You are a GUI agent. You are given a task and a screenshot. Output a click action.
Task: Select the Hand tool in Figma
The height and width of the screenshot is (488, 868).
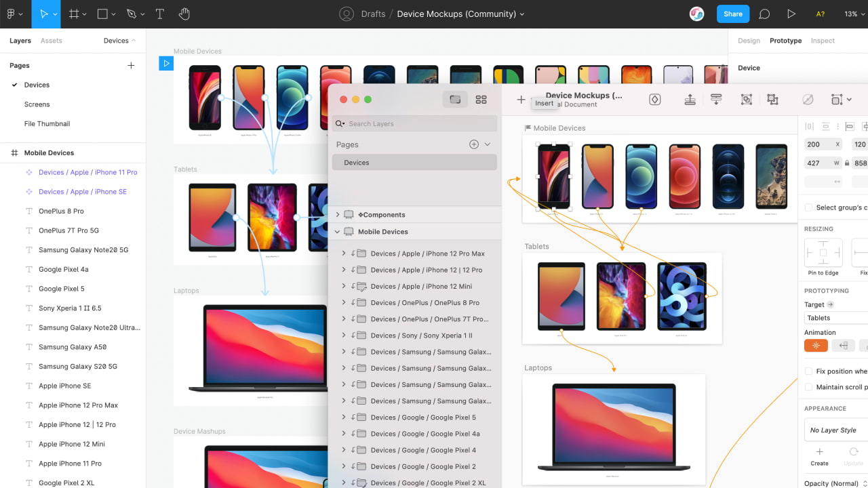(x=184, y=14)
